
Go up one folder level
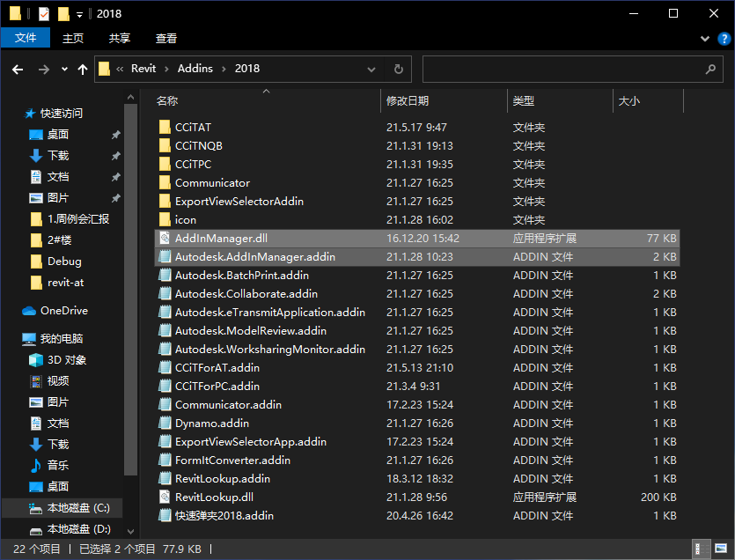pos(83,70)
